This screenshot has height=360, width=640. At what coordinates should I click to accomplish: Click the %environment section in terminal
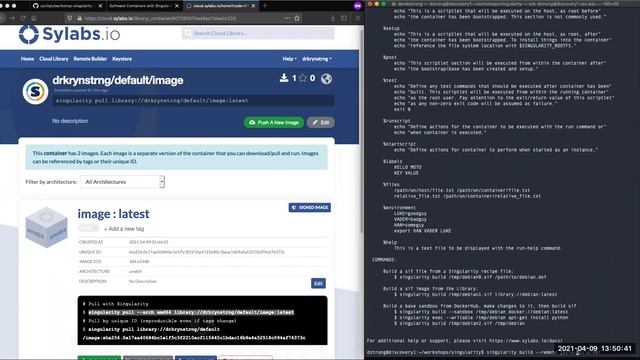tap(399, 207)
